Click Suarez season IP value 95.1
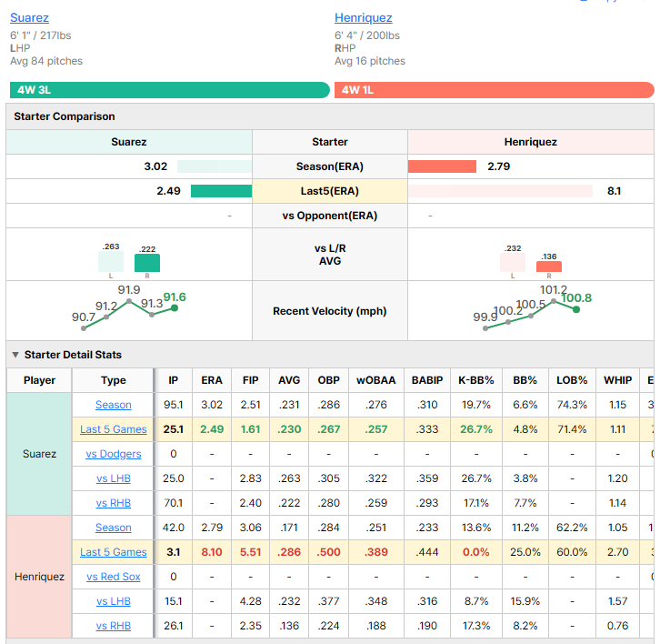The width and height of the screenshot is (660, 644). pos(174,405)
